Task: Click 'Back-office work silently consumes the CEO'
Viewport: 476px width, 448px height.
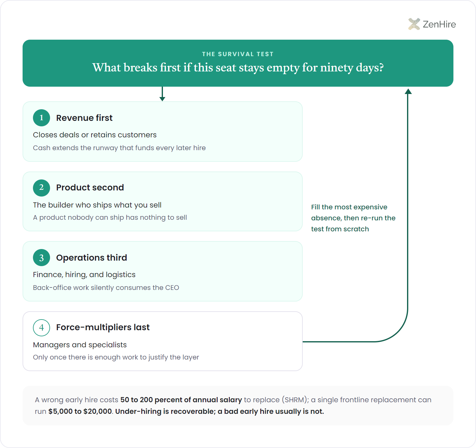Action: pyautogui.click(x=106, y=287)
